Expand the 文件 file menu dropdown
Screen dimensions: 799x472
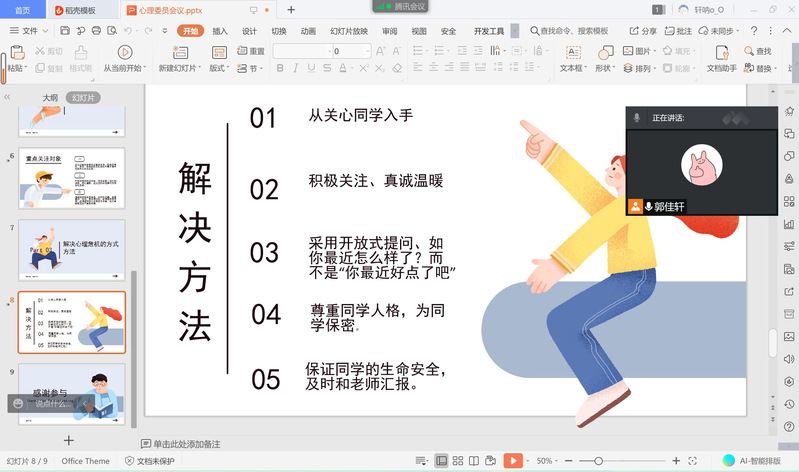click(x=30, y=31)
